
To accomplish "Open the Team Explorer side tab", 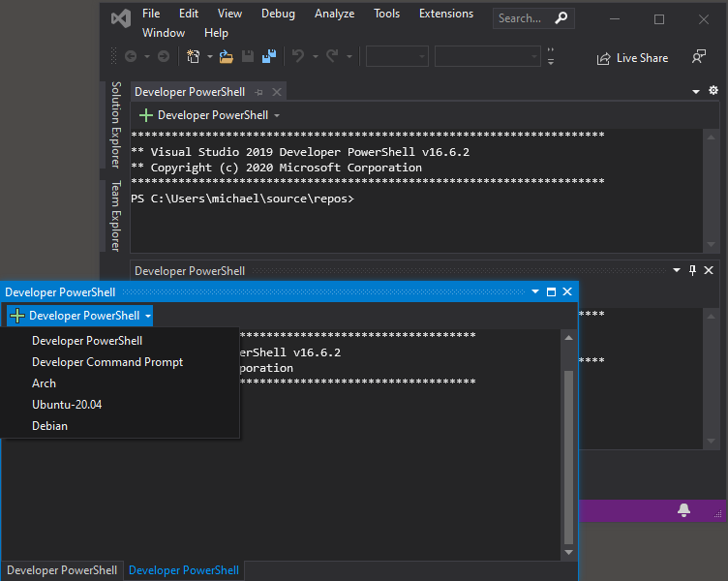I will point(115,216).
